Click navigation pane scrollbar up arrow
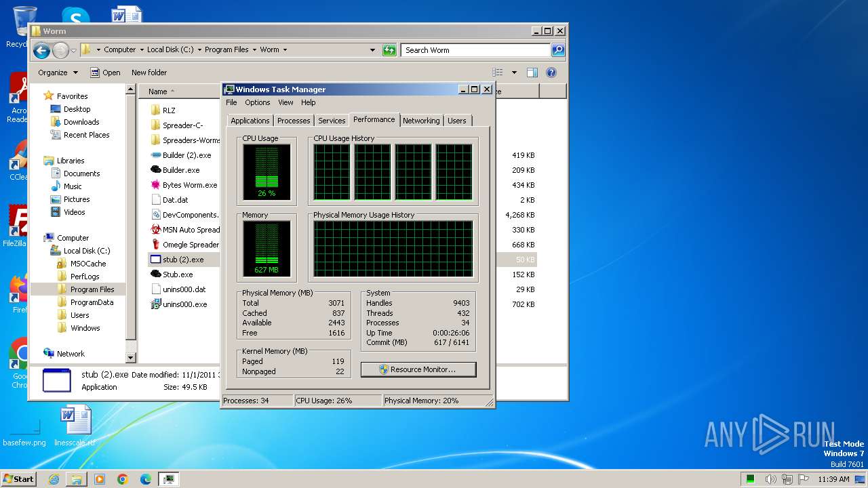868x488 pixels. [131, 90]
